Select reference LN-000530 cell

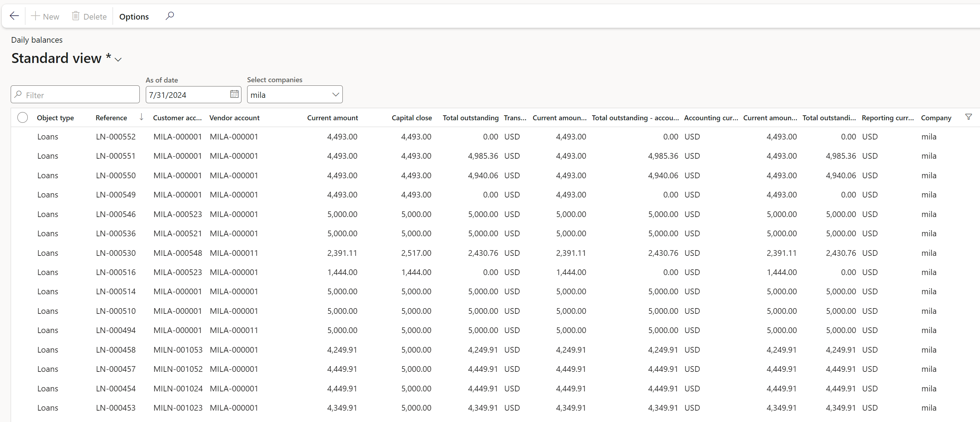click(116, 253)
